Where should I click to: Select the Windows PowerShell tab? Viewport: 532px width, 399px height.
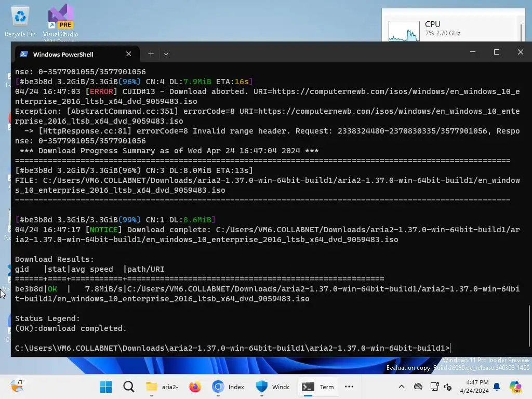[76, 54]
